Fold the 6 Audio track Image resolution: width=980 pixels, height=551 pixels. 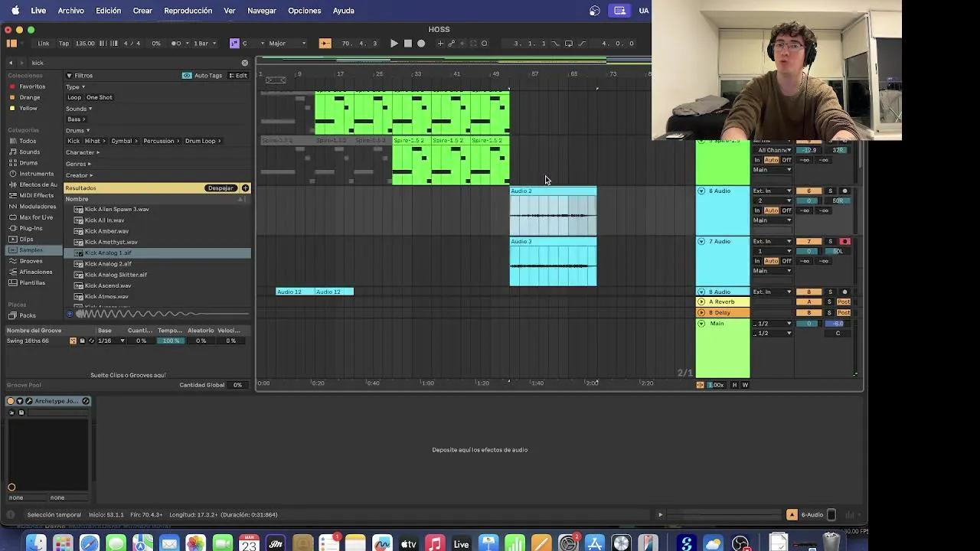click(x=701, y=191)
